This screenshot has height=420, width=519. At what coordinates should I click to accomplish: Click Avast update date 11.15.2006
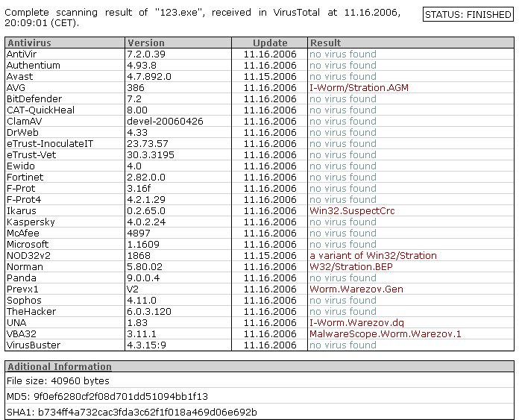pos(270,77)
